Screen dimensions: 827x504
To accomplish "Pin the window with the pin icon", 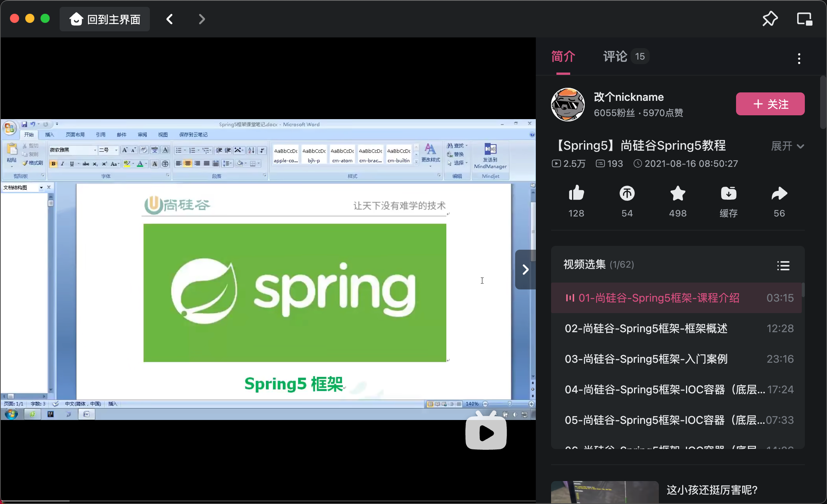I will [770, 19].
